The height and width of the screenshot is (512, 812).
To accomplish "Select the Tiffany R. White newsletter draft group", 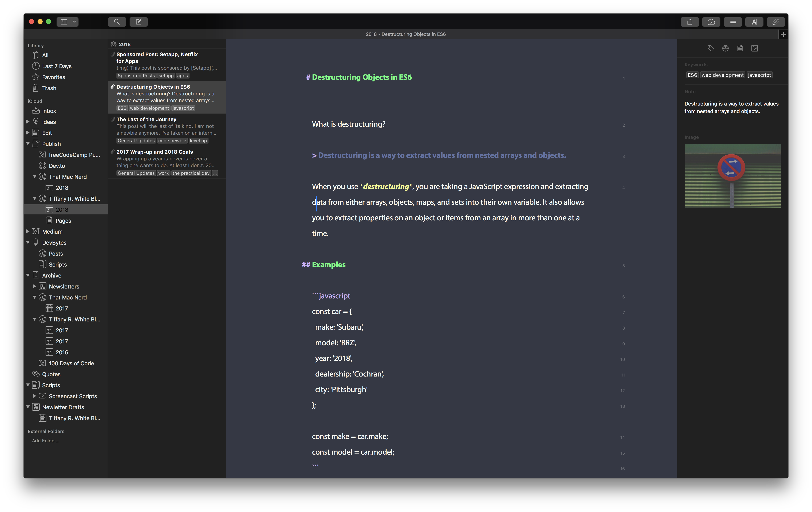I will coord(65,418).
